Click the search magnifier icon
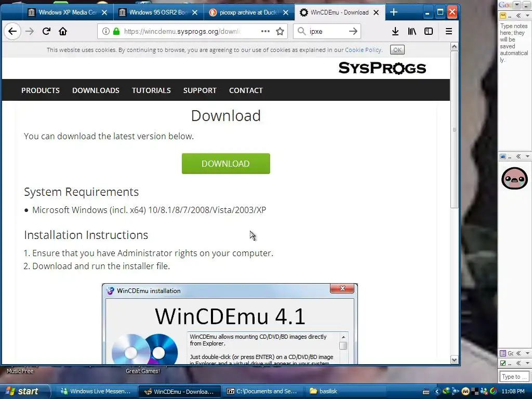 click(x=301, y=31)
